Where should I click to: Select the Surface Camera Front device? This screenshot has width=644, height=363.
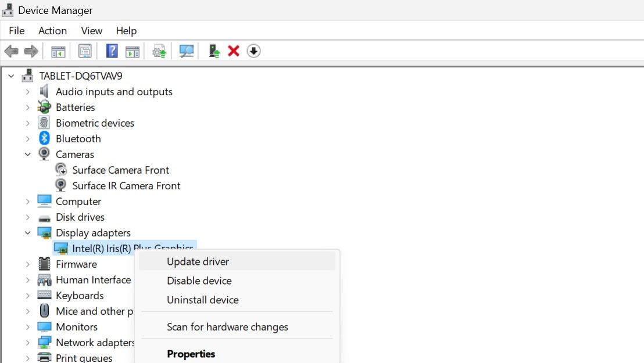pyautogui.click(x=120, y=170)
